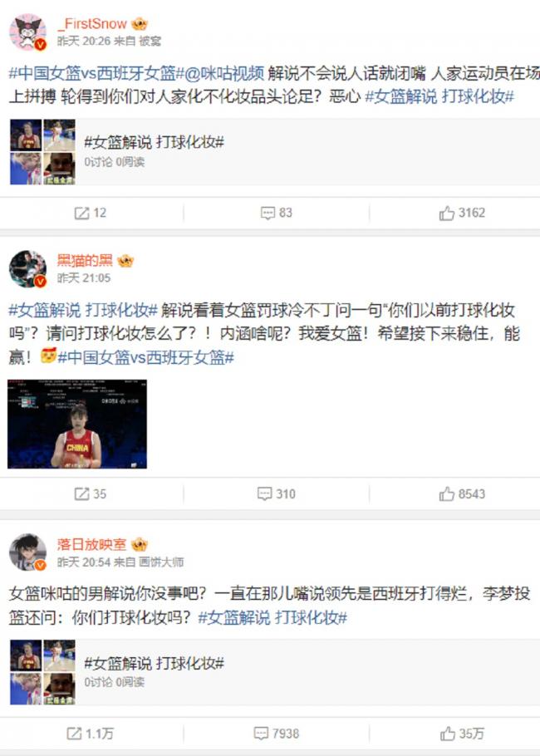This screenshot has width=540, height=756.
Task: Open 黑猫的黑's profile avatar
Action: 28,268
